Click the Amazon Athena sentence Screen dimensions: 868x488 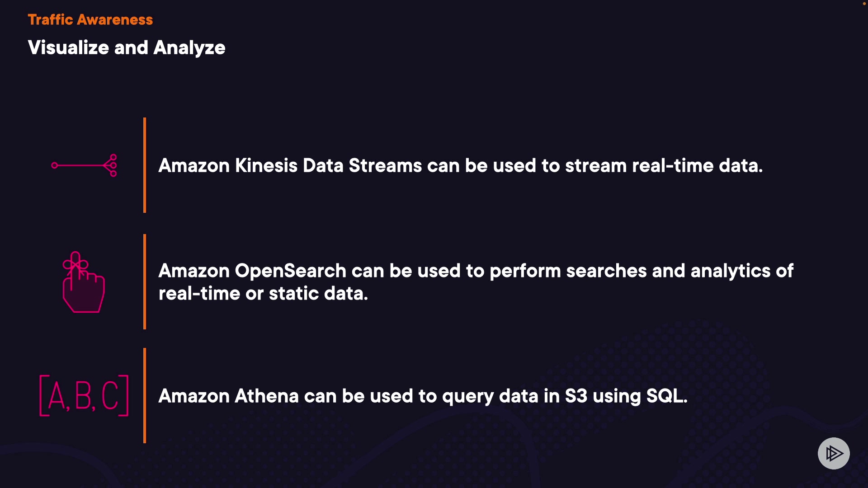[x=423, y=396]
